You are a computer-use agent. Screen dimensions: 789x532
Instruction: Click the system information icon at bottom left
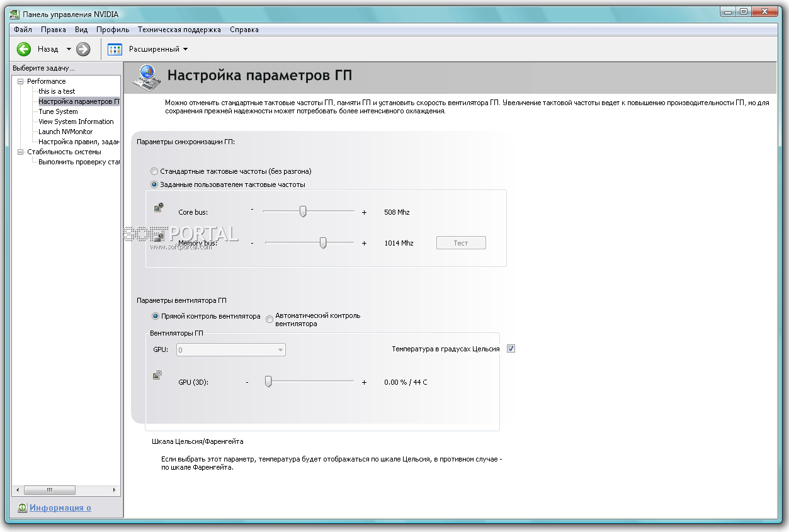(22, 507)
